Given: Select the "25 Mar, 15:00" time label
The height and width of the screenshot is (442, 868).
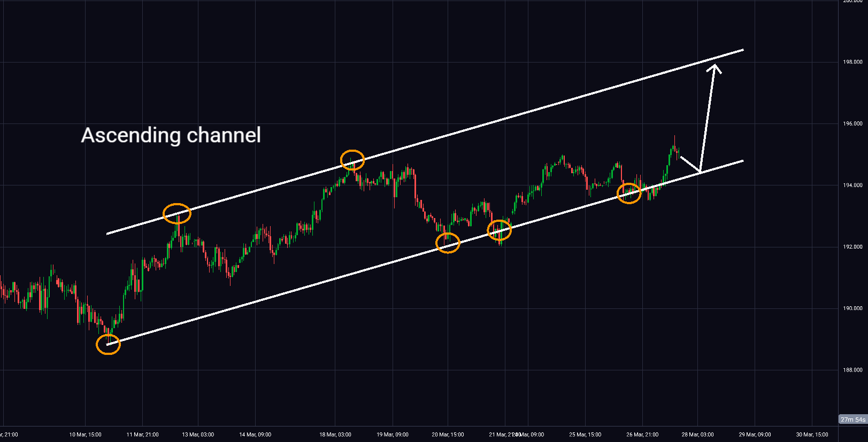Looking at the screenshot, I should (x=585, y=435).
